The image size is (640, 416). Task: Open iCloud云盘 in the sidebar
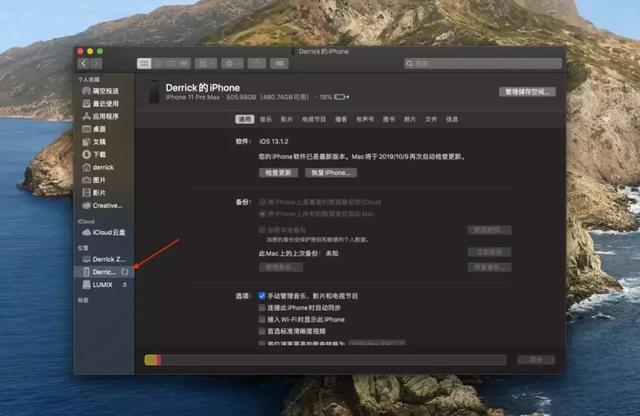coord(108,232)
